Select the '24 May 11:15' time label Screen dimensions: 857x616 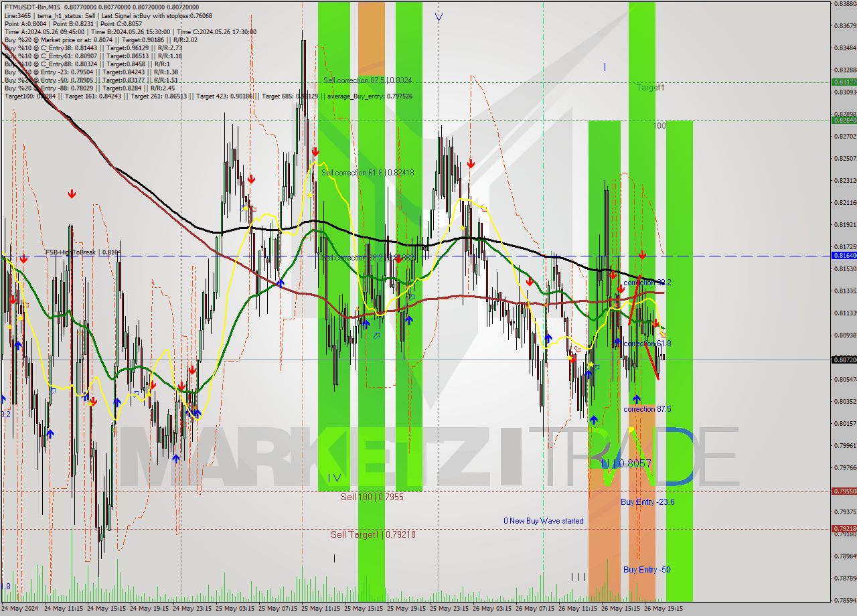pyautogui.click(x=63, y=609)
